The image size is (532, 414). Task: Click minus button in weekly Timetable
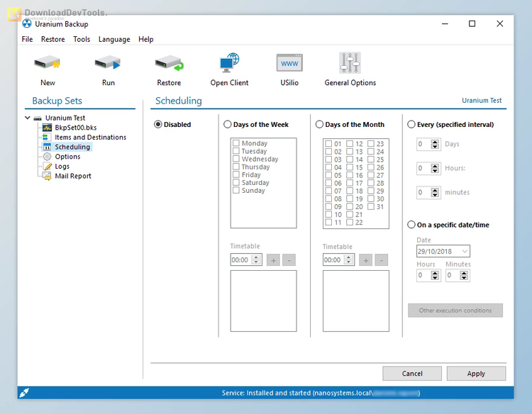pyautogui.click(x=289, y=260)
